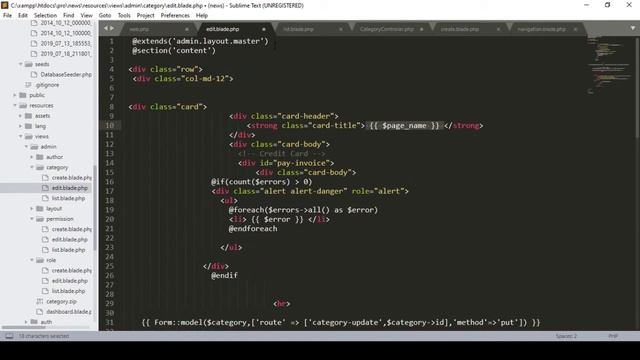Collapse the category folder arrow

[x=32, y=167]
